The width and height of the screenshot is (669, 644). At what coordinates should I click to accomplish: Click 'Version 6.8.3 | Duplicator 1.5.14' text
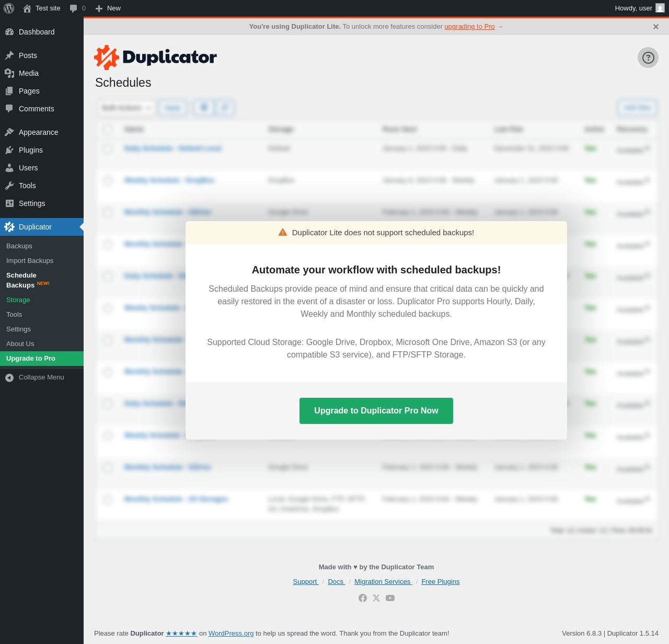click(610, 634)
